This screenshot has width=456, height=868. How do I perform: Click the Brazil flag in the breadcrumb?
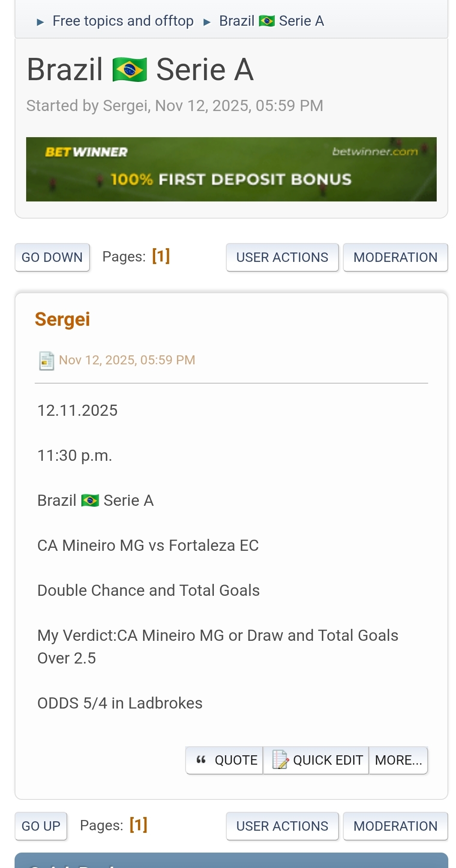tap(267, 21)
